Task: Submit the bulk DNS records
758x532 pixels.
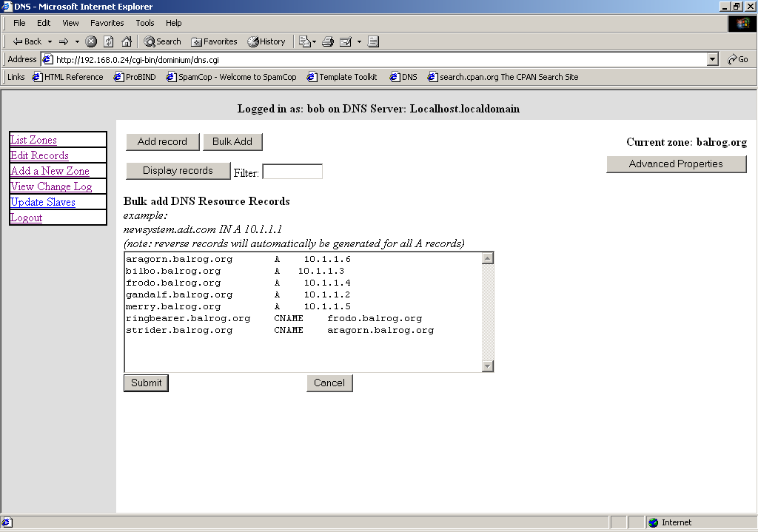Action: click(x=146, y=383)
